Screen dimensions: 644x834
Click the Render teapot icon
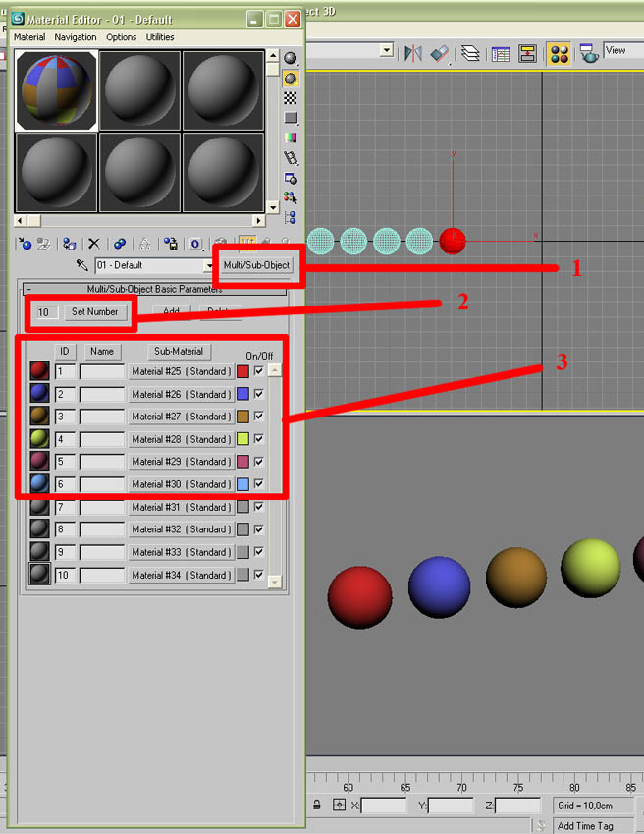589,53
